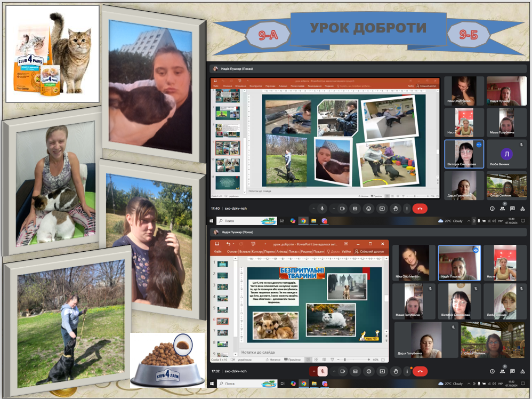Click Примітки in lower PowerPoint status bar

pos(292,360)
